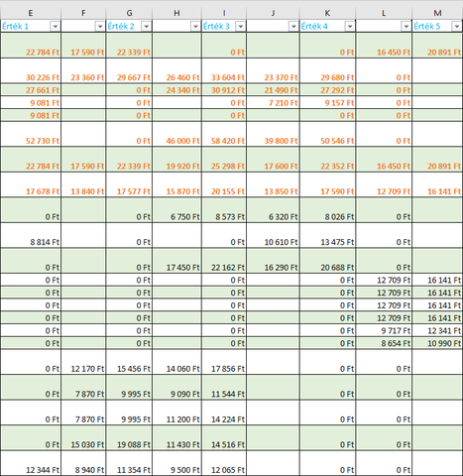
Task: Select cell with 20 688 Ft
Action: coord(327,261)
